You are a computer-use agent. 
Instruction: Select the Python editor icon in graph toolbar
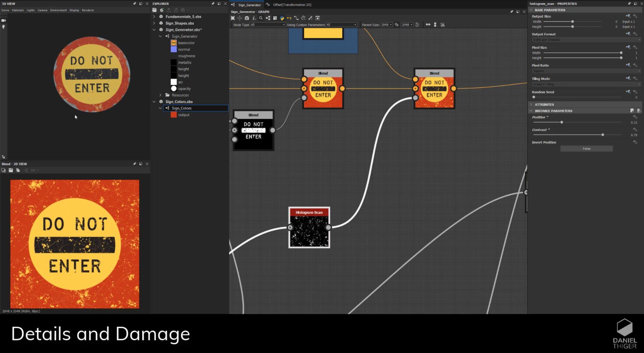click(282, 18)
